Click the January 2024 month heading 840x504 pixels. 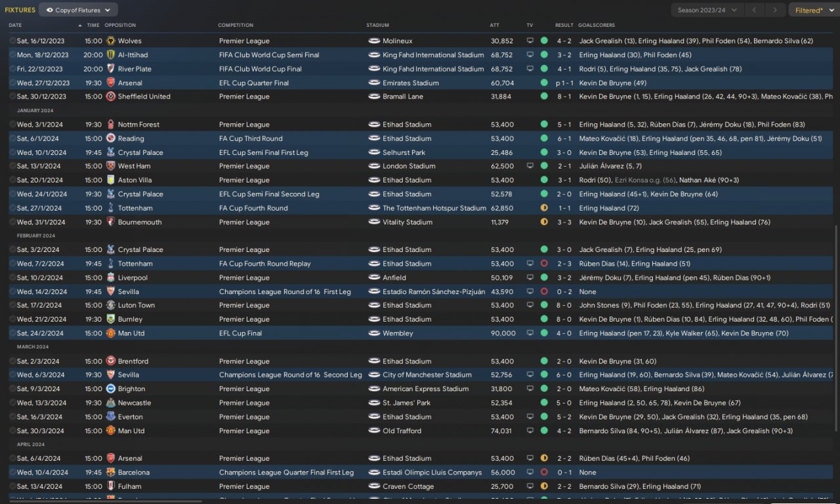click(35, 110)
